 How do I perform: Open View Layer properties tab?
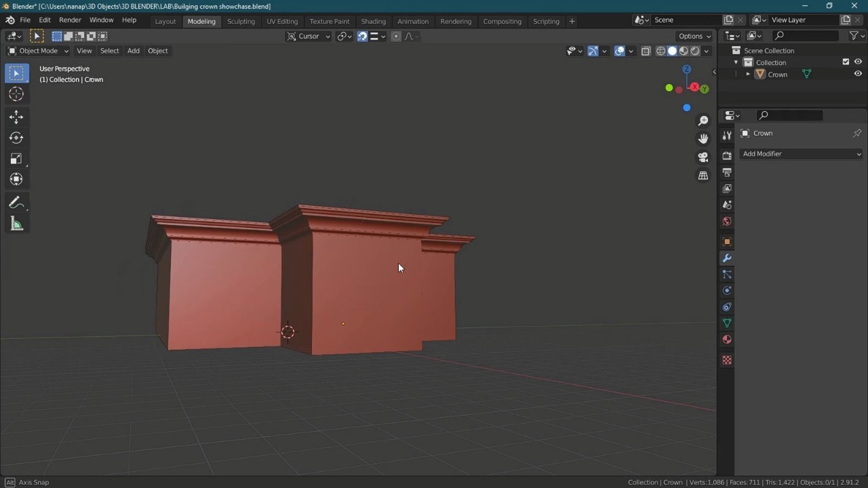727,189
